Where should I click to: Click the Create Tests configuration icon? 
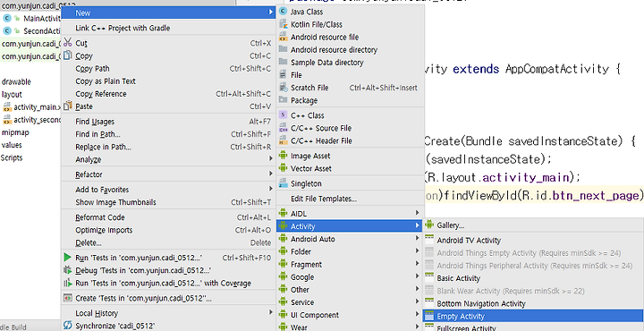point(68,298)
